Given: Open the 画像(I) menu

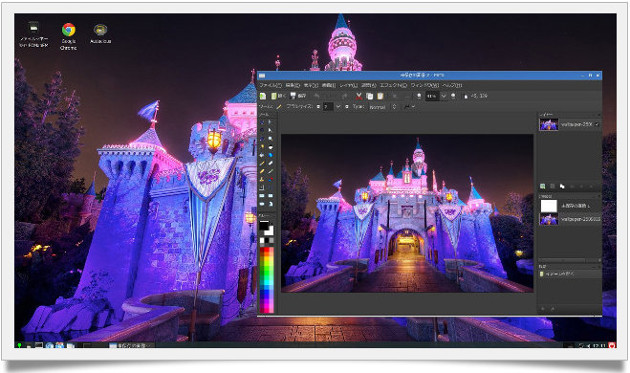Looking at the screenshot, I should click(x=329, y=85).
